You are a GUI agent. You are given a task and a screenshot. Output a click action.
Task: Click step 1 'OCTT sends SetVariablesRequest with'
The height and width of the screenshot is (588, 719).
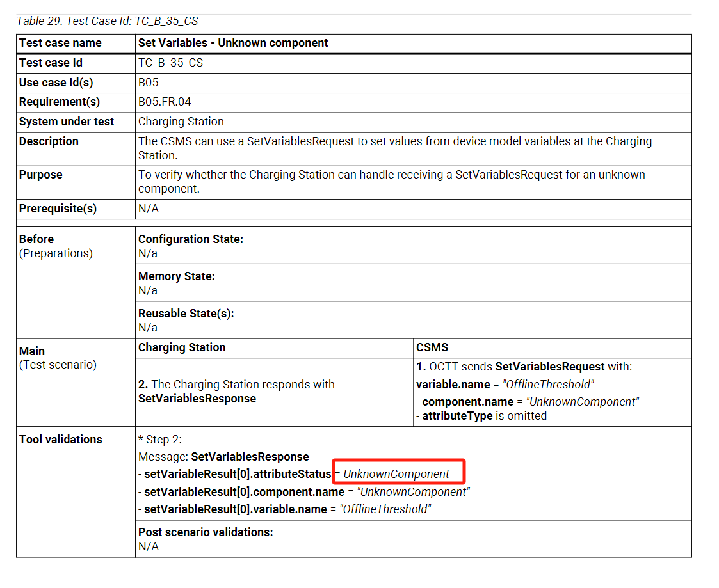[x=528, y=367]
